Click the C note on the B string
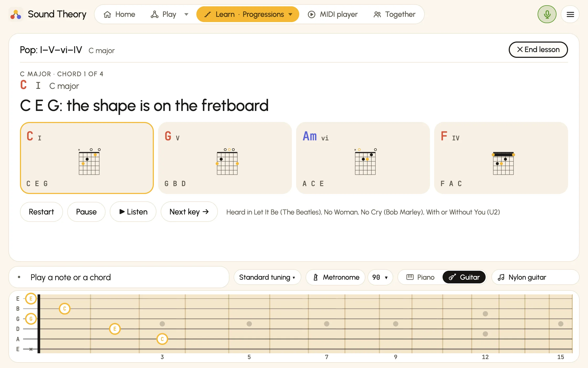 click(x=65, y=309)
